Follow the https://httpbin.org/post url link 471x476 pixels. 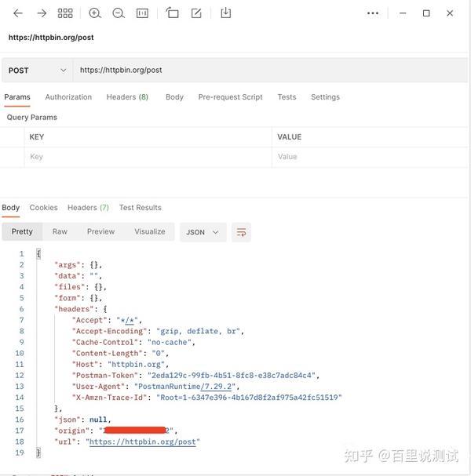click(143, 441)
